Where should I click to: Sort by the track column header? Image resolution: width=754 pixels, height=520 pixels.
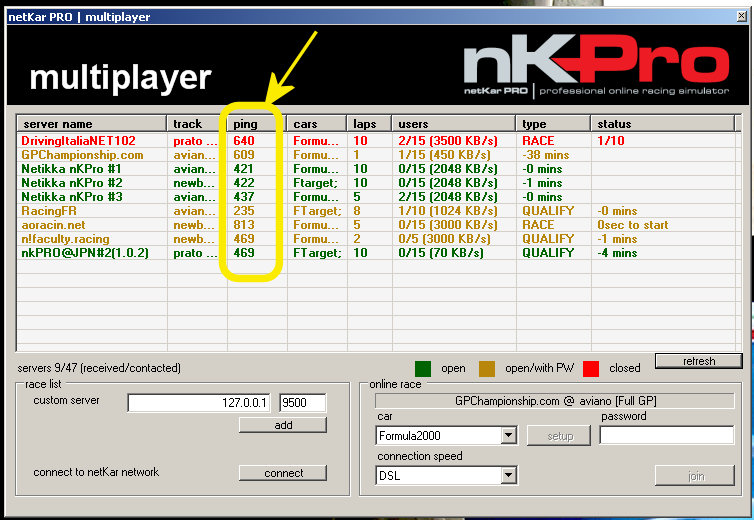197,124
